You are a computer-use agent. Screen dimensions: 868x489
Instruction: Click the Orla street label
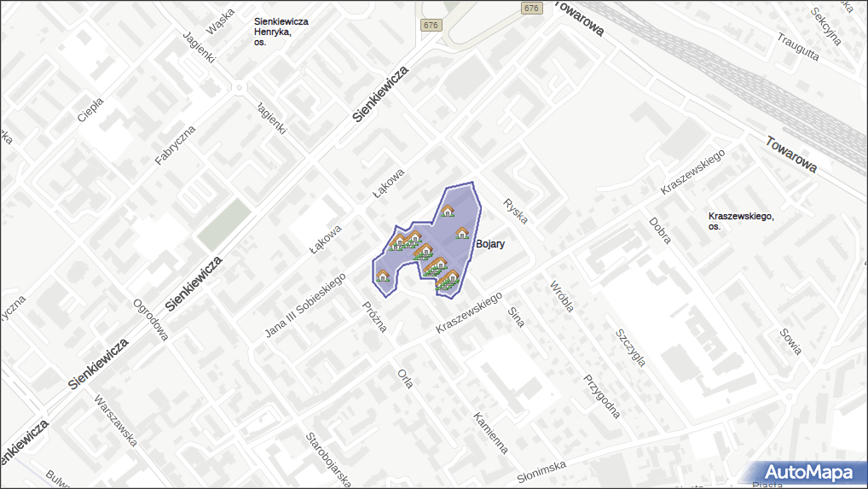(405, 379)
